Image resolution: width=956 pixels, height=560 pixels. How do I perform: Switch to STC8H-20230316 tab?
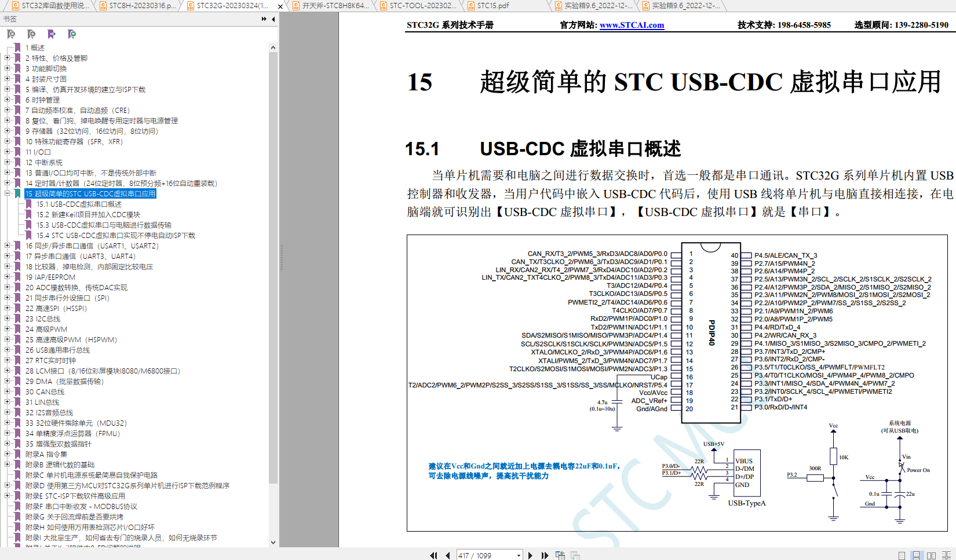pos(137,6)
